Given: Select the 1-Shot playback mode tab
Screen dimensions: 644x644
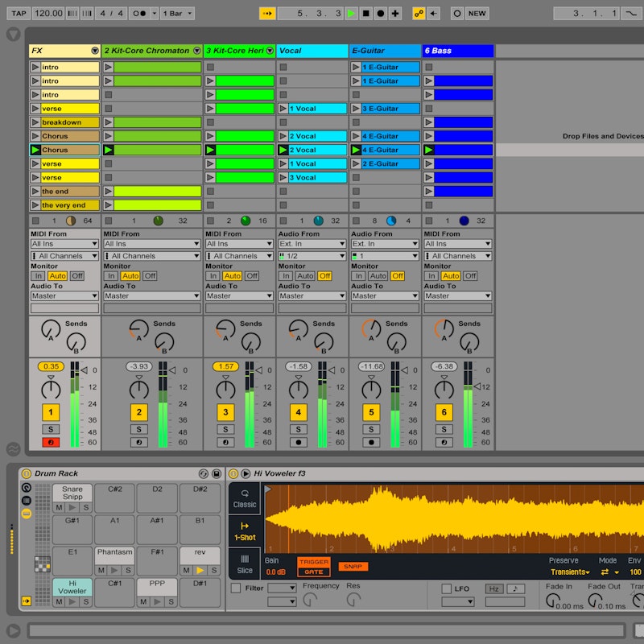Looking at the screenshot, I should point(245,531).
